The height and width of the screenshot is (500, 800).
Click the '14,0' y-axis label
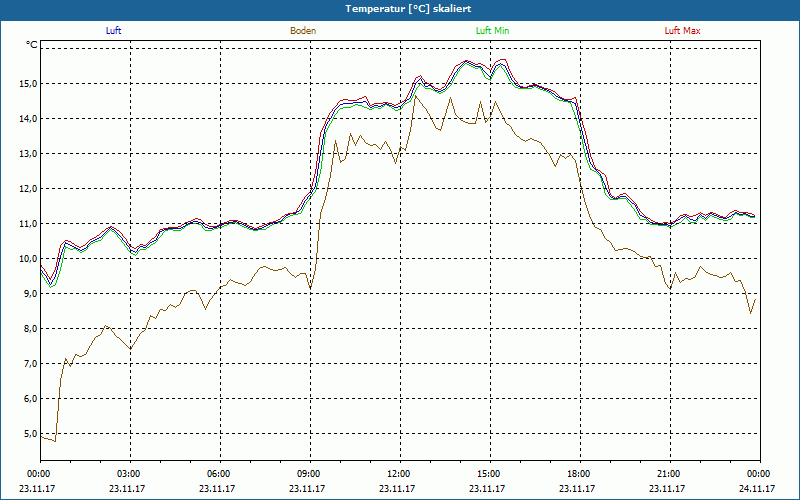pos(29,118)
